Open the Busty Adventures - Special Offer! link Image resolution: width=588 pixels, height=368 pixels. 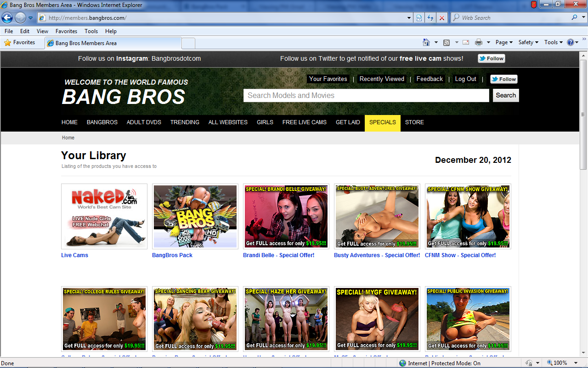[x=377, y=255]
